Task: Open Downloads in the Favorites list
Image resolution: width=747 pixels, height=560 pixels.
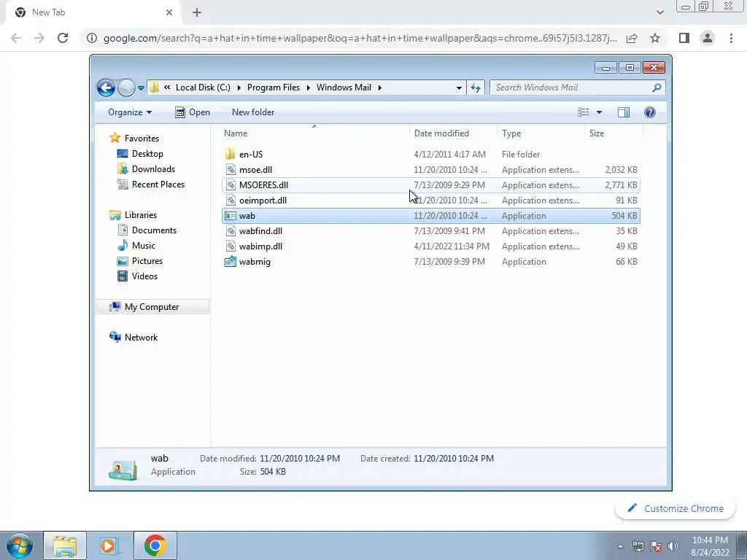Action: (153, 169)
